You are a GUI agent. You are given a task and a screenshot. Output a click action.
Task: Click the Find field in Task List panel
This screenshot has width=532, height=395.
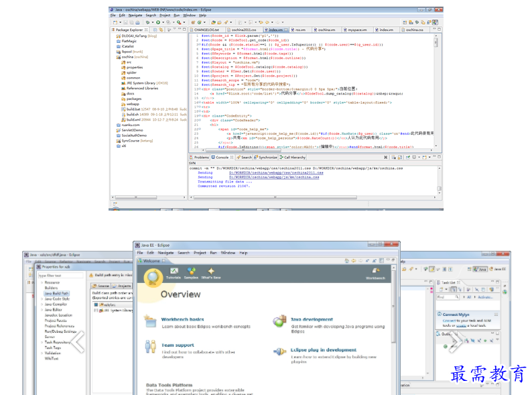click(448, 297)
